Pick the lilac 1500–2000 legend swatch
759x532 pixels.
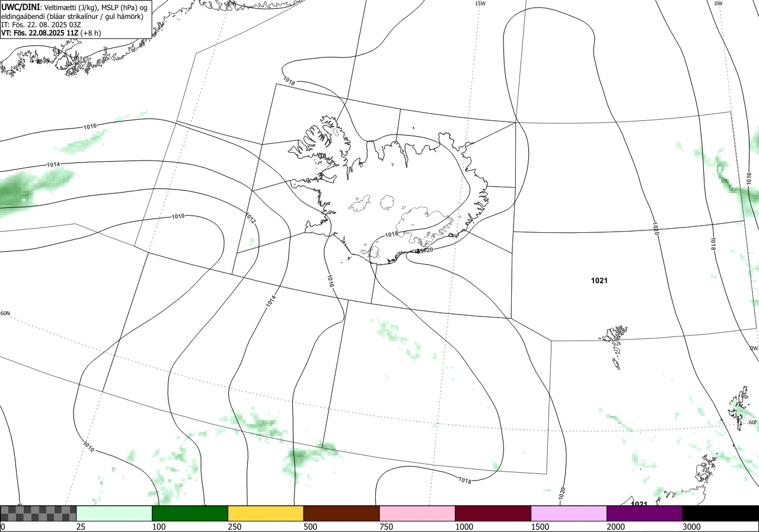tap(569, 513)
